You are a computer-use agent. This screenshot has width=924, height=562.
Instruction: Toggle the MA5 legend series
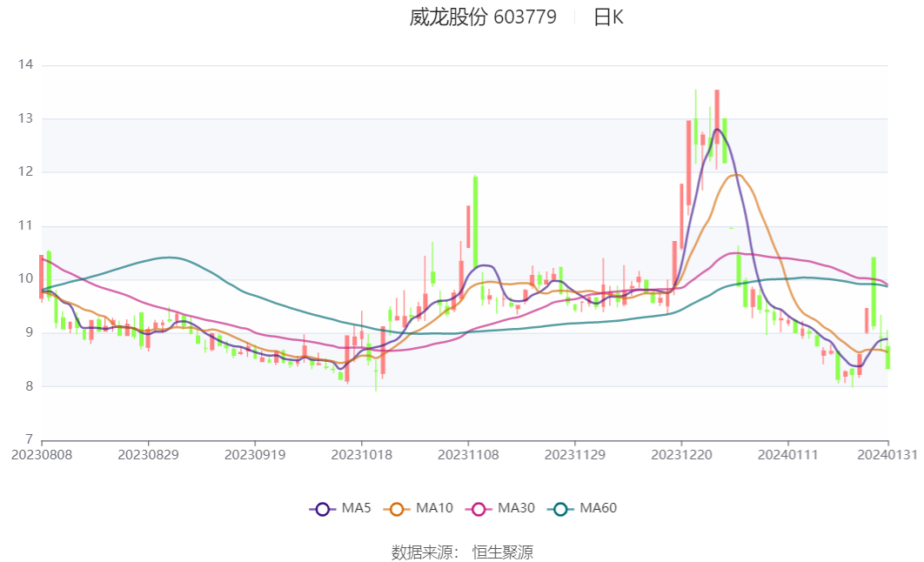pyautogui.click(x=340, y=508)
